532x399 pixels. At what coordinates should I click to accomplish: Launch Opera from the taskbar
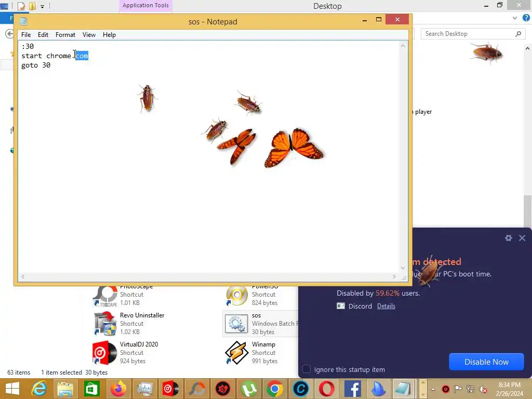[327, 389]
